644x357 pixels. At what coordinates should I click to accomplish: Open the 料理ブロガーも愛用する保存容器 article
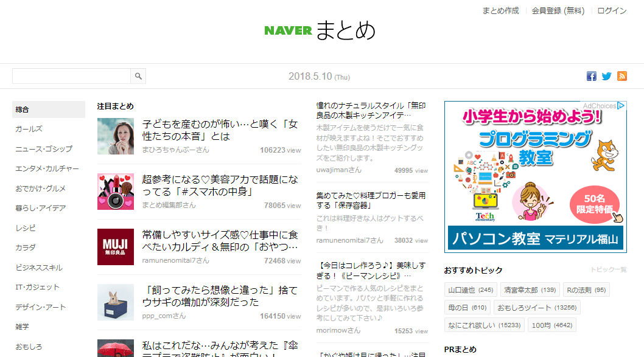pyautogui.click(x=371, y=201)
